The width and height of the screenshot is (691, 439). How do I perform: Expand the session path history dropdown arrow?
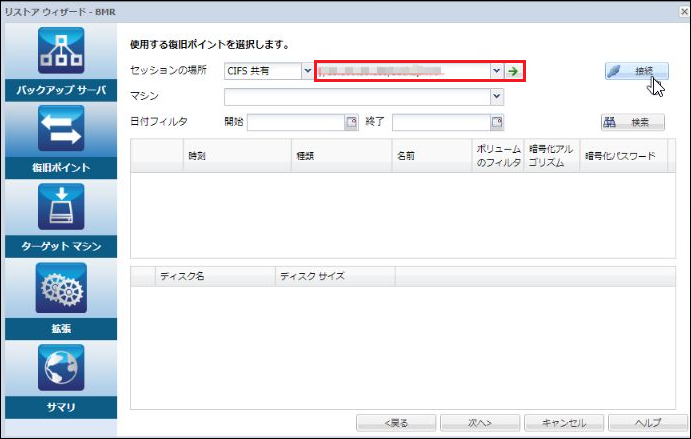click(x=497, y=71)
